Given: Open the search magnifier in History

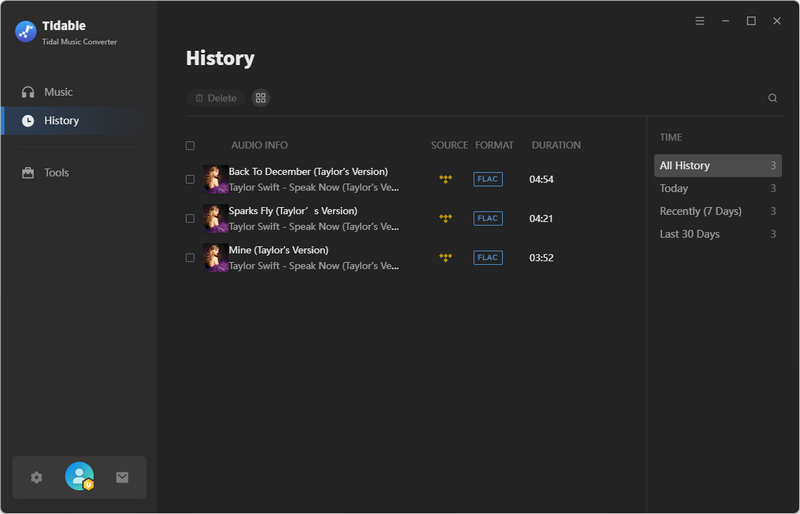Looking at the screenshot, I should click(x=772, y=98).
